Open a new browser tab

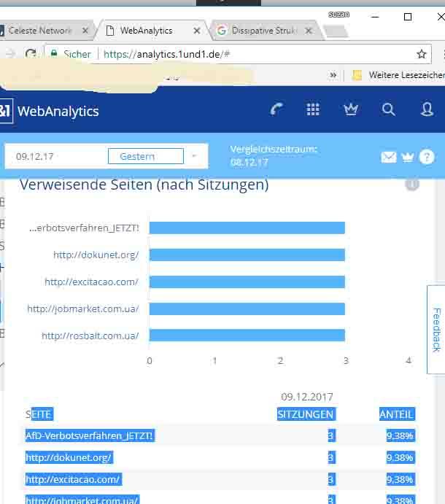(336, 31)
